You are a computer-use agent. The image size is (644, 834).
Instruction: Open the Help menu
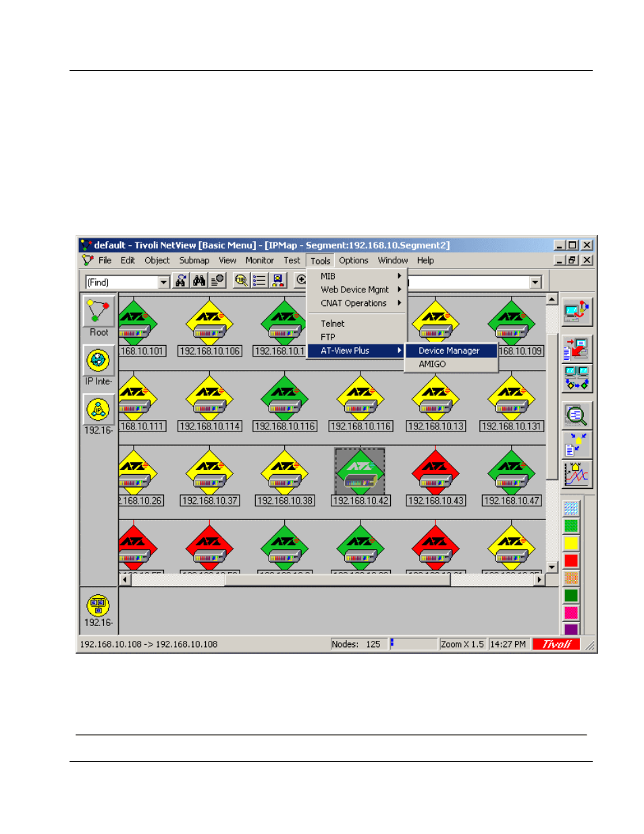click(x=425, y=261)
